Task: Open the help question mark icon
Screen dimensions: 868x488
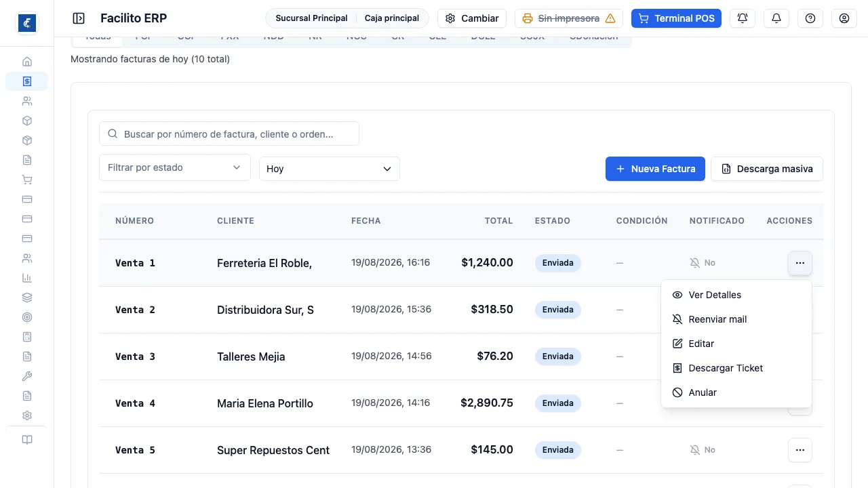Action: point(810,18)
